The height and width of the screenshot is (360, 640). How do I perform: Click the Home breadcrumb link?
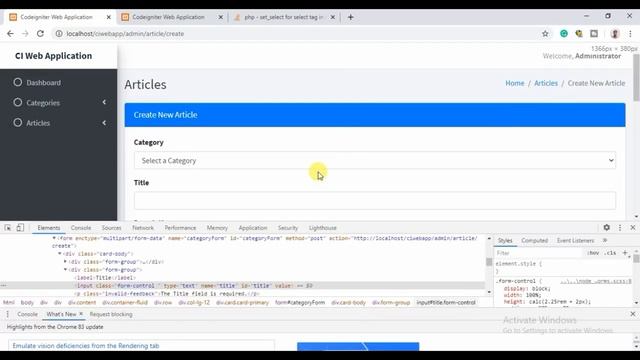coord(515,83)
